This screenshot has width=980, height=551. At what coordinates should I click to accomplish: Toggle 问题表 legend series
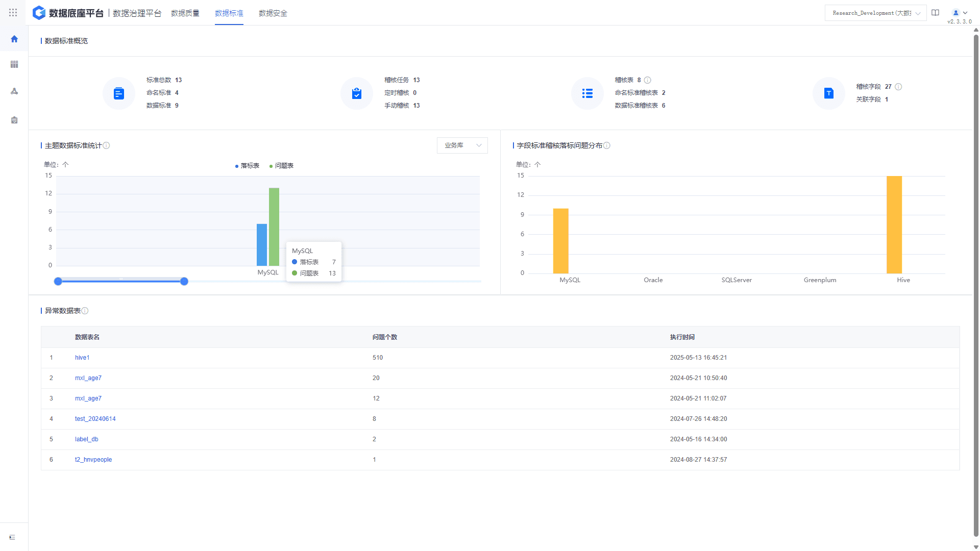tap(281, 166)
